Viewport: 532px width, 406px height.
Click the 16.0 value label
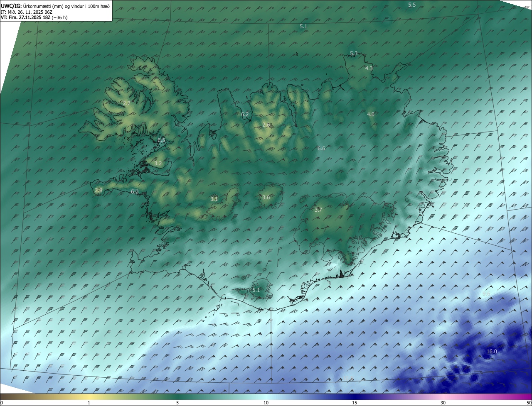(492, 352)
